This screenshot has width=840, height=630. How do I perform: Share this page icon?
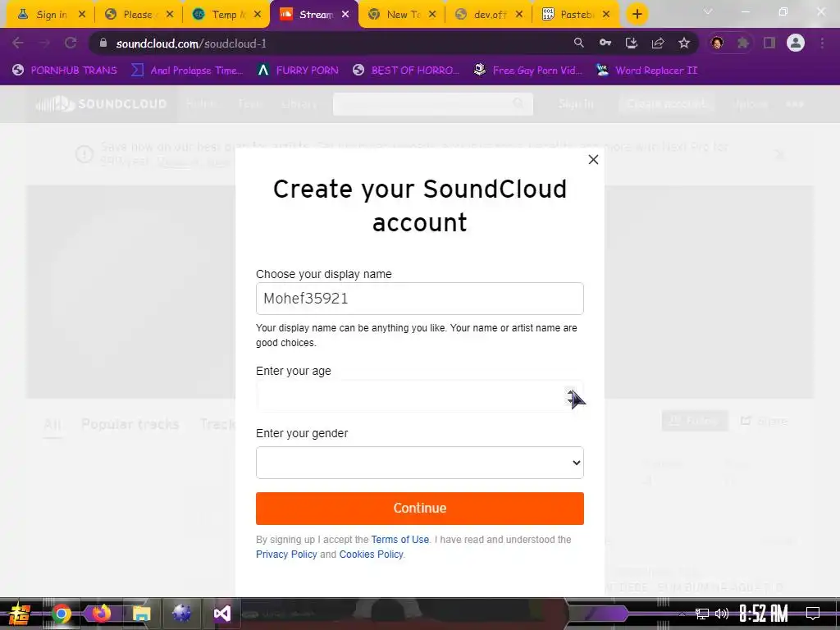(657, 43)
